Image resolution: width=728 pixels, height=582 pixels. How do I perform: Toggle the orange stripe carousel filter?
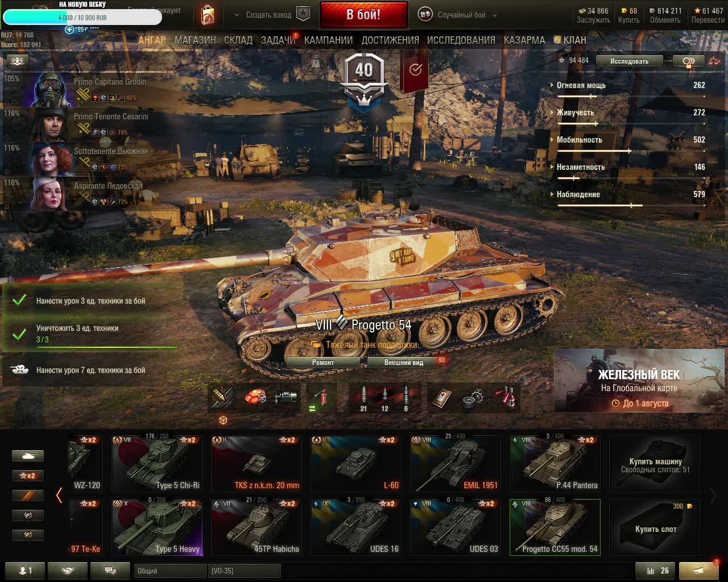pos(28,496)
